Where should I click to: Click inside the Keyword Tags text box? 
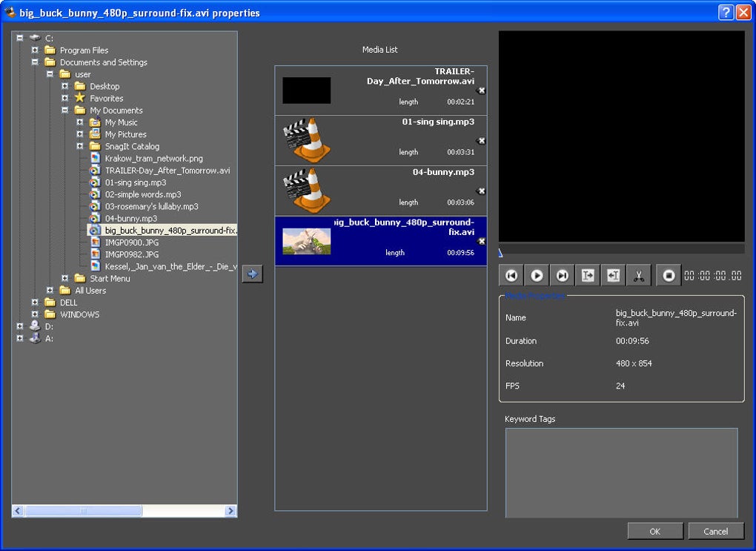(x=621, y=472)
